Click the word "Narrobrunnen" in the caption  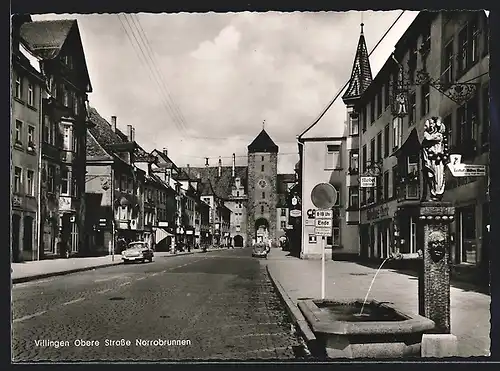(163, 343)
